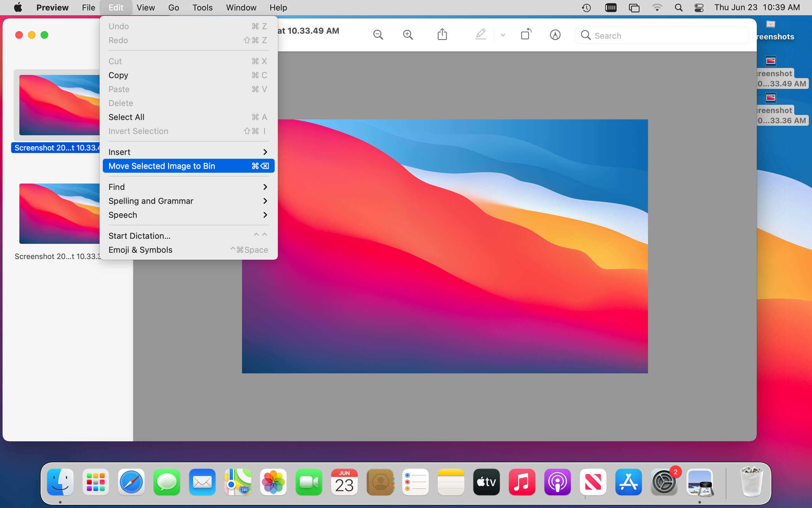Click the Time Machine menu bar icon
812x508 pixels.
point(586,7)
